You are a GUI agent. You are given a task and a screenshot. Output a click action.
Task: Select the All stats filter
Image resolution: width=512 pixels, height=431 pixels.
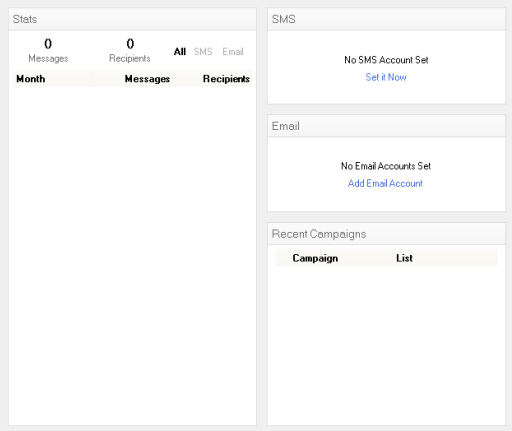[x=180, y=52]
